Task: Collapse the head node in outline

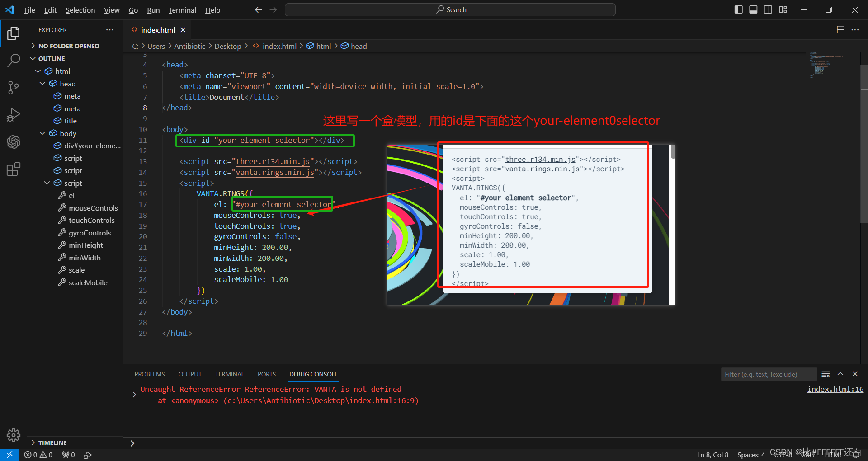Action: click(42, 84)
